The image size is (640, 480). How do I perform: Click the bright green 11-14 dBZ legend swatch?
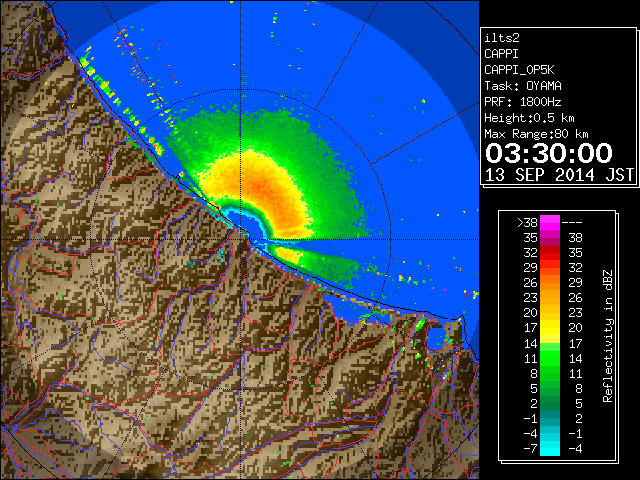point(550,358)
